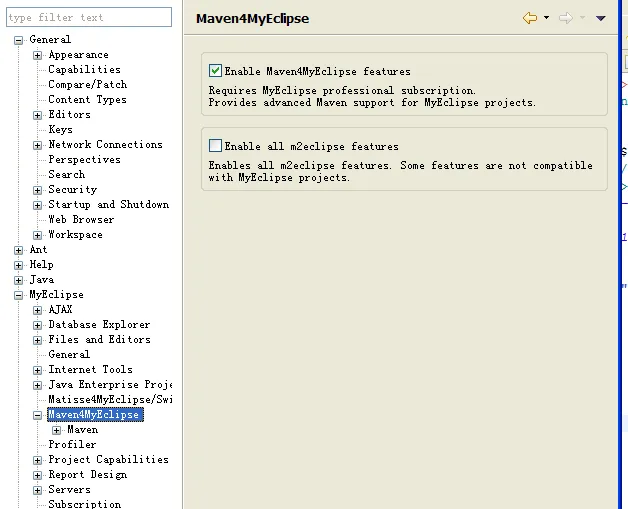Select the Network Connections label
628x509 pixels.
[105, 144]
